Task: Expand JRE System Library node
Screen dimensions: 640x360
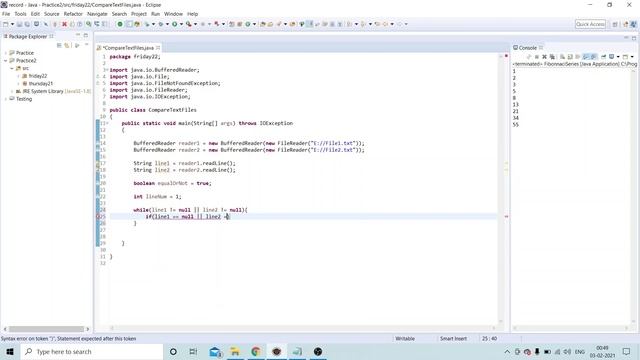Action: coord(12,91)
